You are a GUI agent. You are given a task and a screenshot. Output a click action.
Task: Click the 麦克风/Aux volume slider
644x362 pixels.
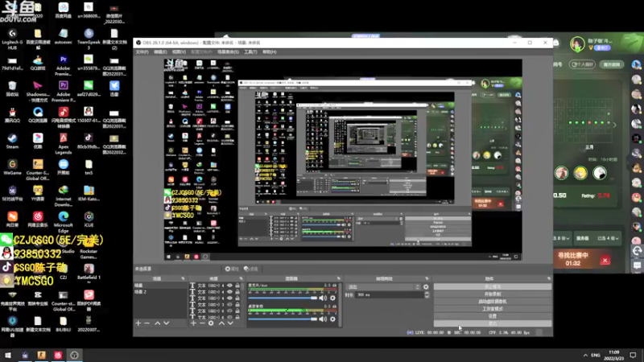(x=283, y=298)
